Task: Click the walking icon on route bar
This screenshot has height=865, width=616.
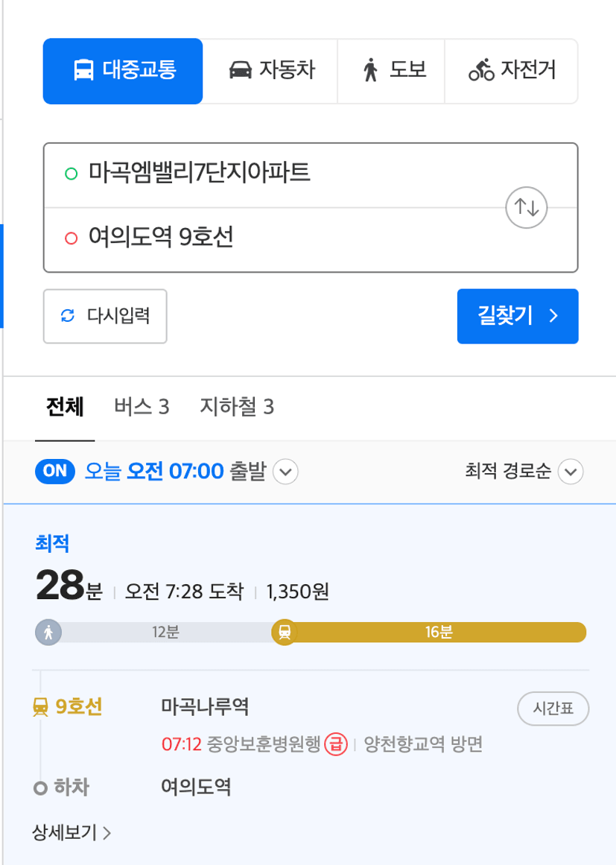Action: [48, 632]
